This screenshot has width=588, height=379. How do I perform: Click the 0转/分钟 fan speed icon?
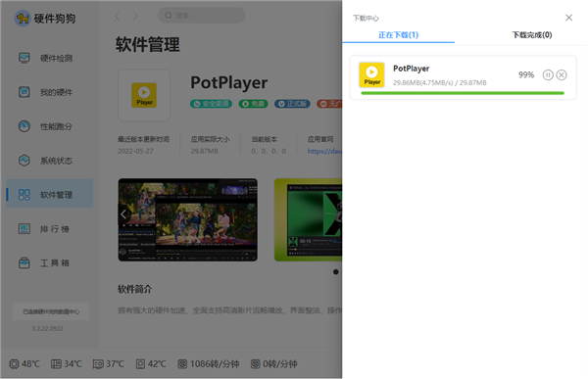point(255,364)
